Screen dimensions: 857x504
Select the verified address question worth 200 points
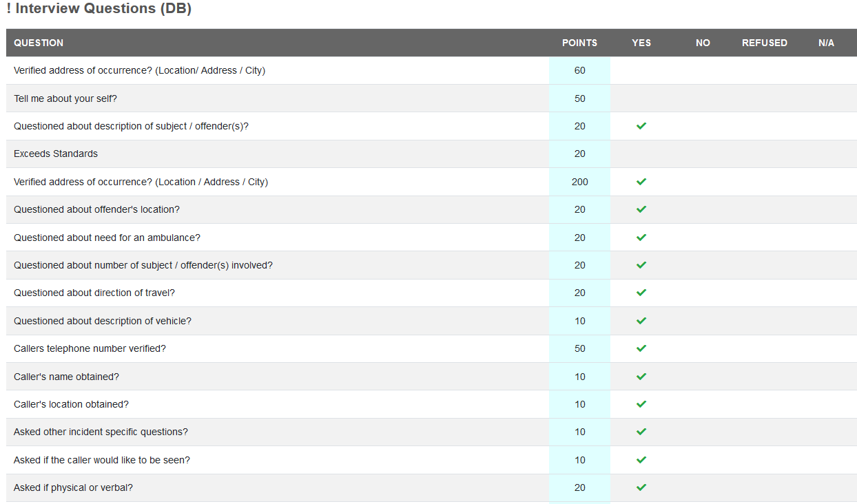[x=141, y=182]
